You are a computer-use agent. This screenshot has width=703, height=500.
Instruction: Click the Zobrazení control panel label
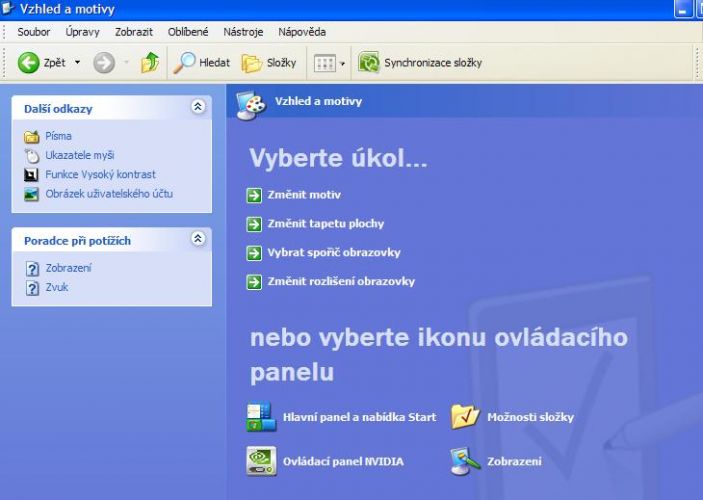coord(514,461)
